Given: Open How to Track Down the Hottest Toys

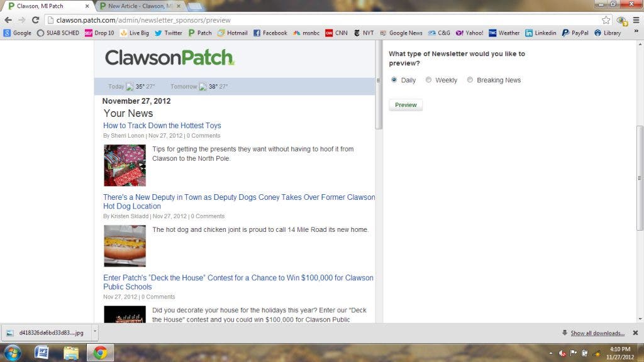Looking at the screenshot, I should click(x=162, y=126).
